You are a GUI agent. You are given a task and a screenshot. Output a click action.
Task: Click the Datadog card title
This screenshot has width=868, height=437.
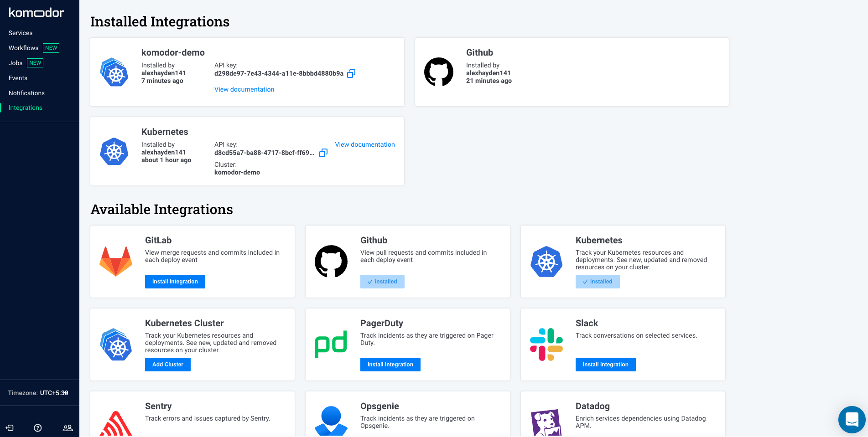(593, 406)
